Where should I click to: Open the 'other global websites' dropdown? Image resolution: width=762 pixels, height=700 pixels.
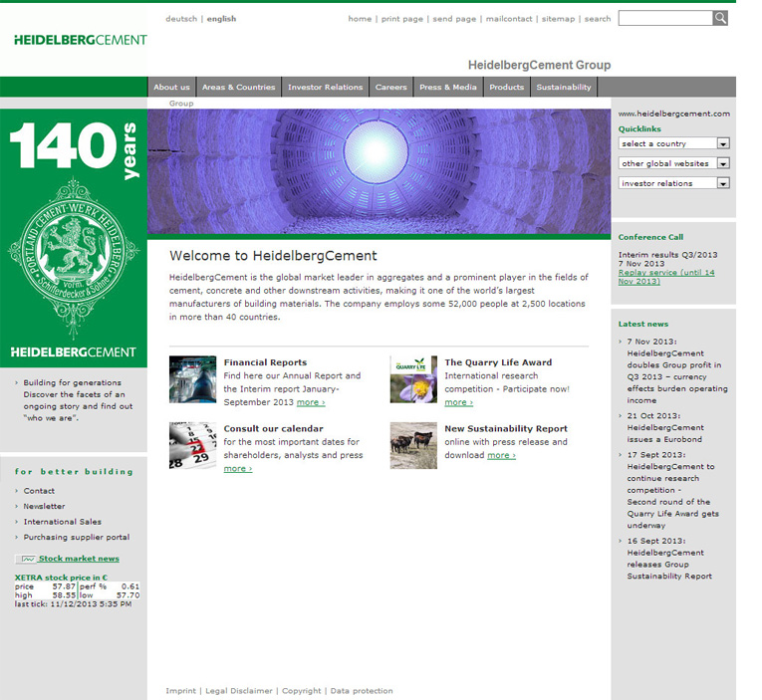674,163
